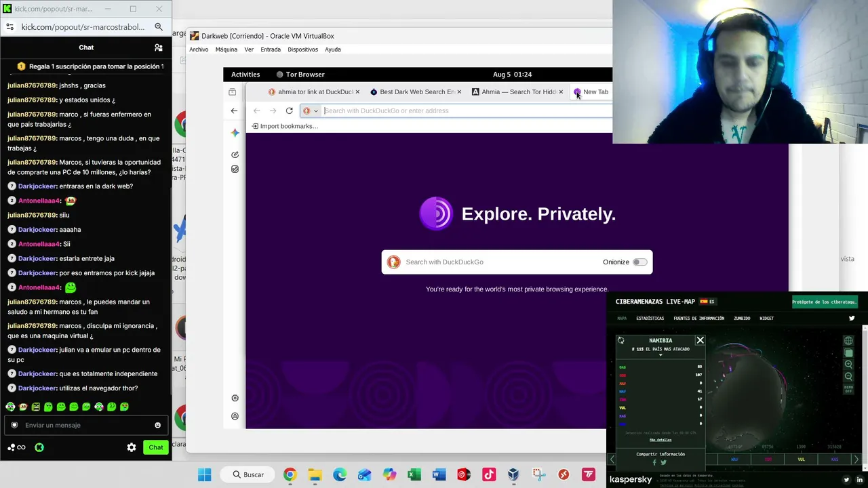Click the archive box icon beside the tabs
Viewport: 868px width, 488px height.
coord(233,91)
